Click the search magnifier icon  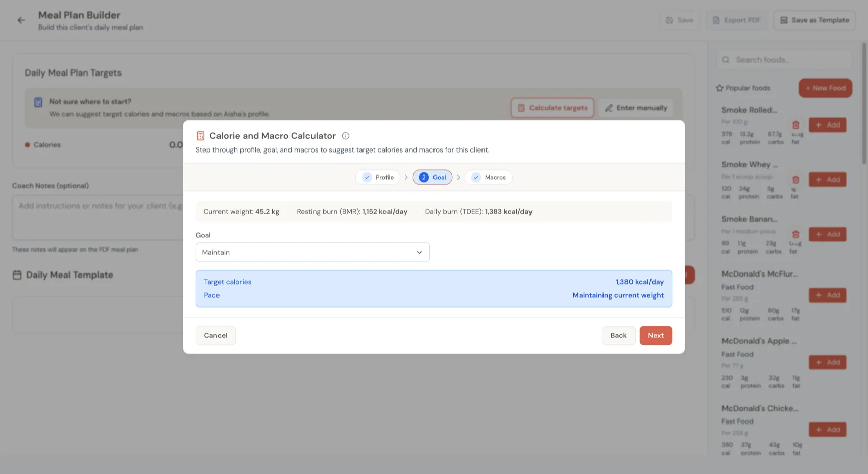click(x=726, y=60)
